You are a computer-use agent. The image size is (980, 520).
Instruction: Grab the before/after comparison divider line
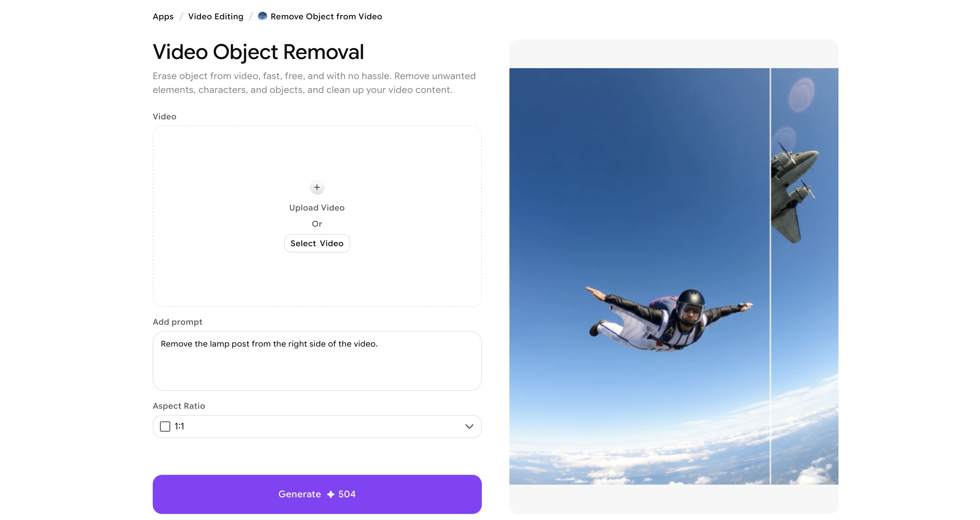coord(770,276)
